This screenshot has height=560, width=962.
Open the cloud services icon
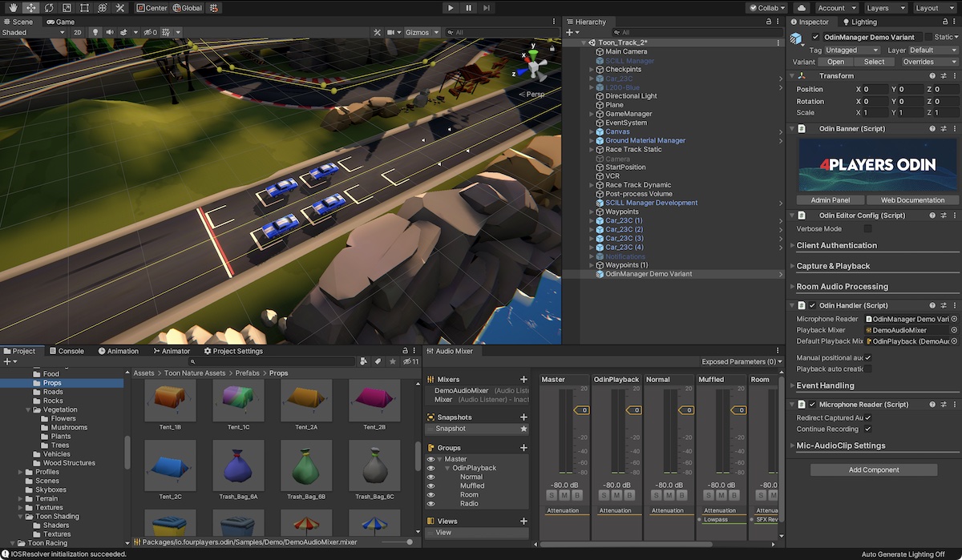(800, 8)
